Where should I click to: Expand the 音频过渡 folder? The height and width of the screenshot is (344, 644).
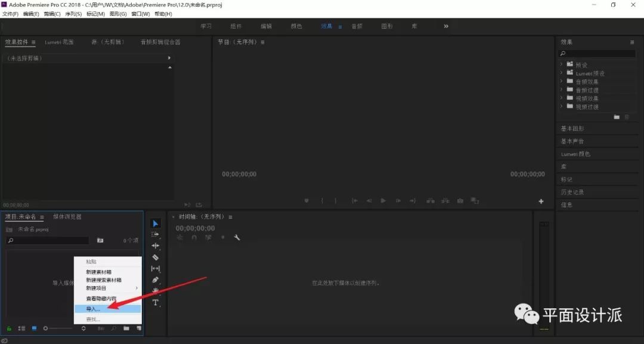pyautogui.click(x=562, y=89)
